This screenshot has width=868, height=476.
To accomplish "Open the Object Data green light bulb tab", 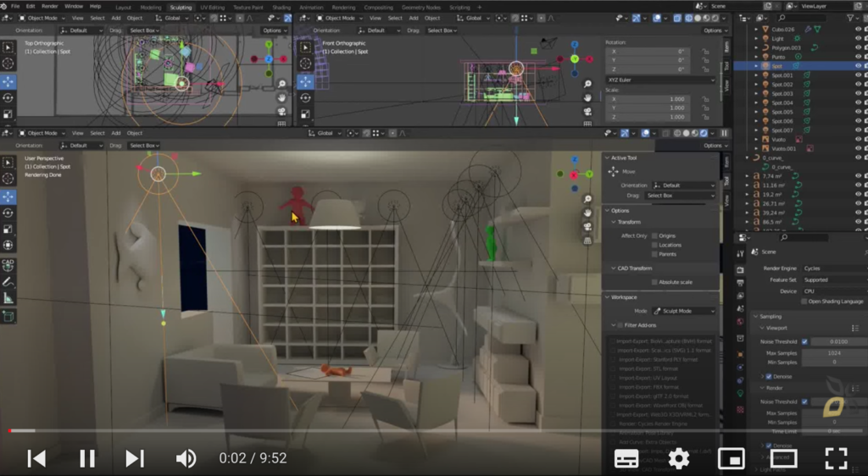I will (x=741, y=393).
